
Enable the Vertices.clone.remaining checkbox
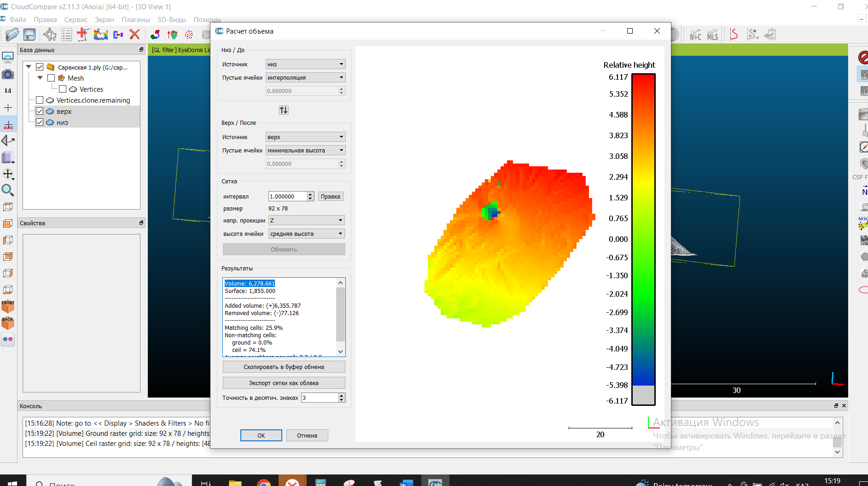click(x=40, y=100)
